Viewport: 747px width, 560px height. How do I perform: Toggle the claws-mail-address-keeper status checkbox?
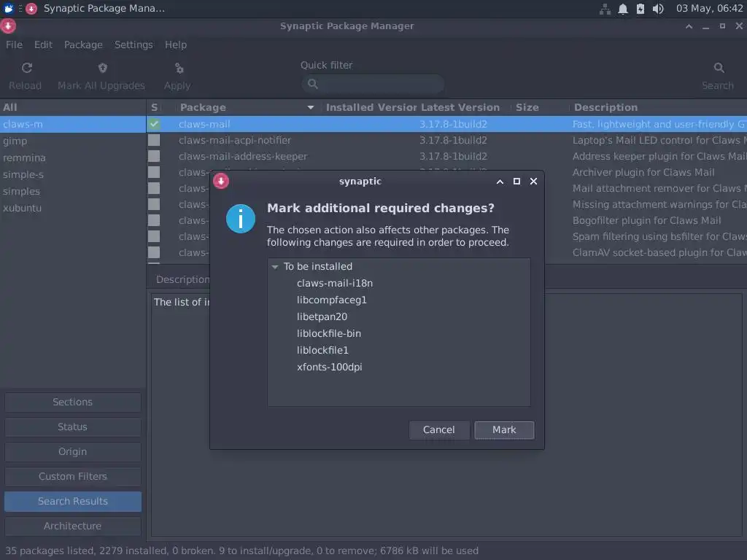pos(154,156)
